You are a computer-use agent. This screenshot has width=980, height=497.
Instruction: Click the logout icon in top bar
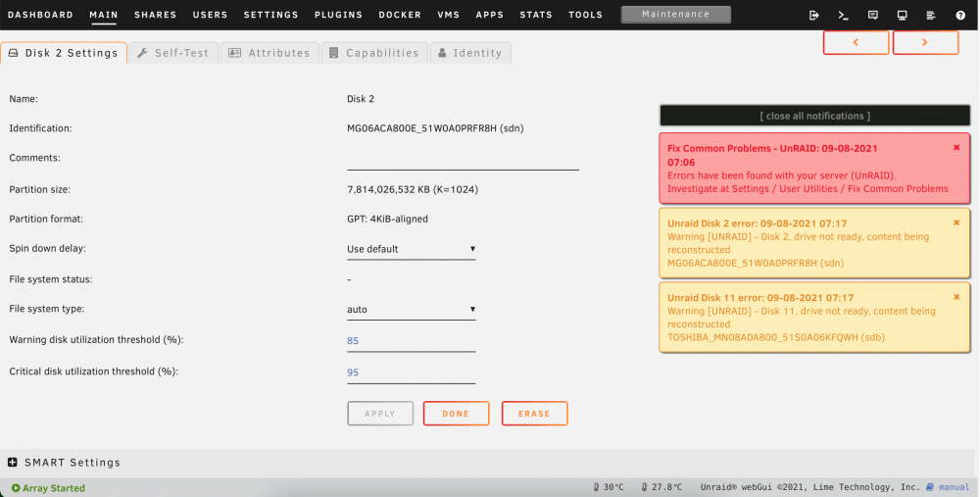[x=813, y=15]
